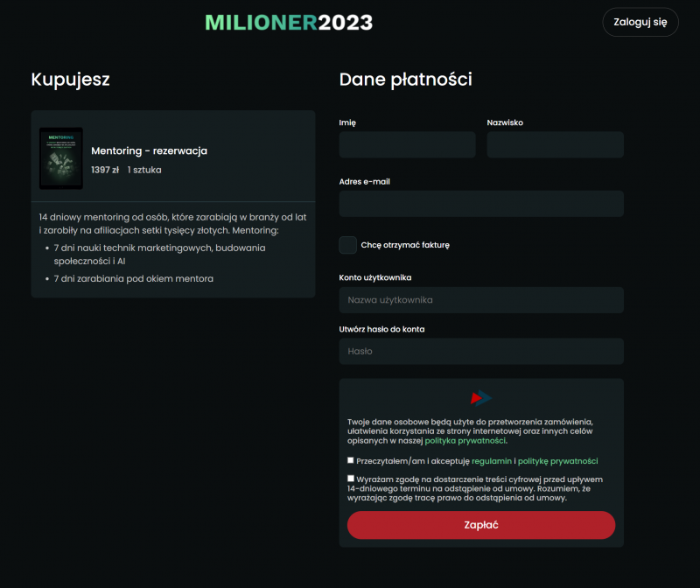Click the 1397 zł price text

coord(105,170)
